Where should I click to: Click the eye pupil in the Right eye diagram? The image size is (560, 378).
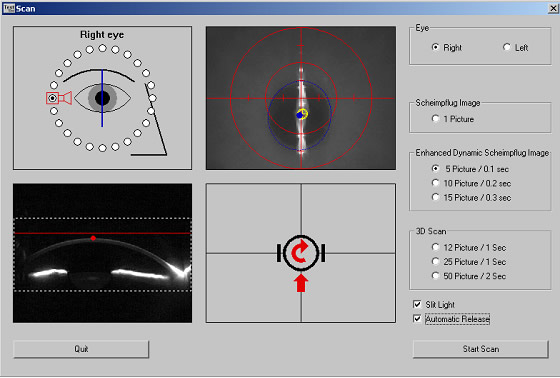[x=102, y=98]
